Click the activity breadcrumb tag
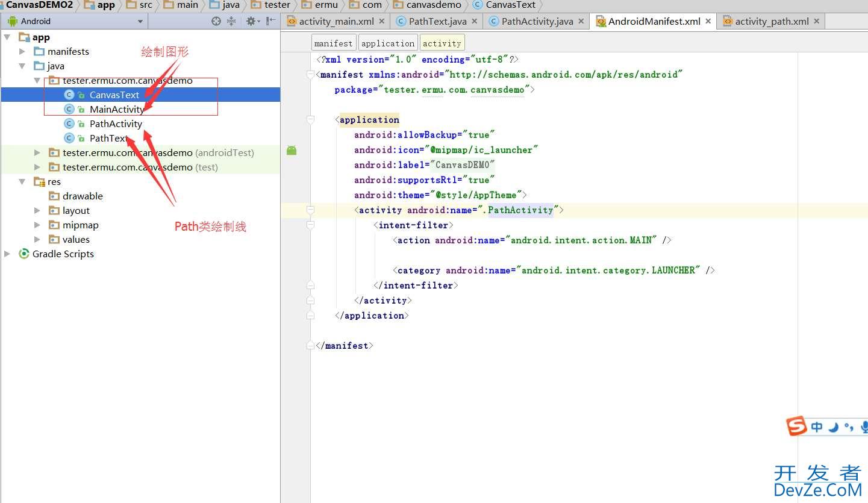 442,43
